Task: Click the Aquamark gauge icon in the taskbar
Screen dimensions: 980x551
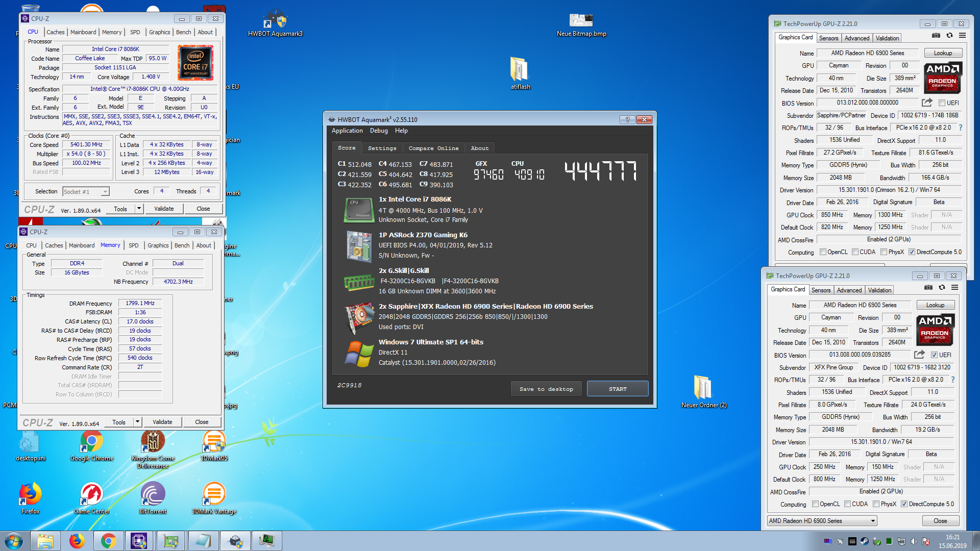Action: [235, 541]
